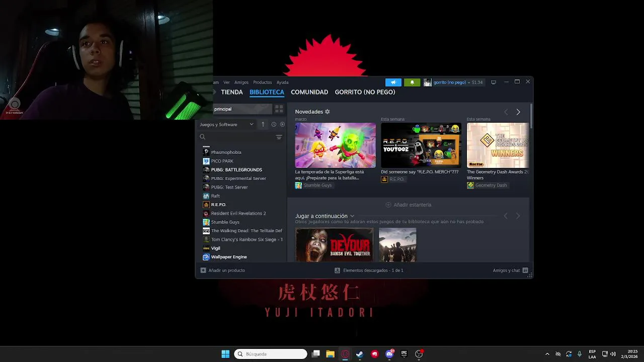Expand the Jugar a continuación chevron
This screenshot has width=644, height=362.
pos(352,216)
